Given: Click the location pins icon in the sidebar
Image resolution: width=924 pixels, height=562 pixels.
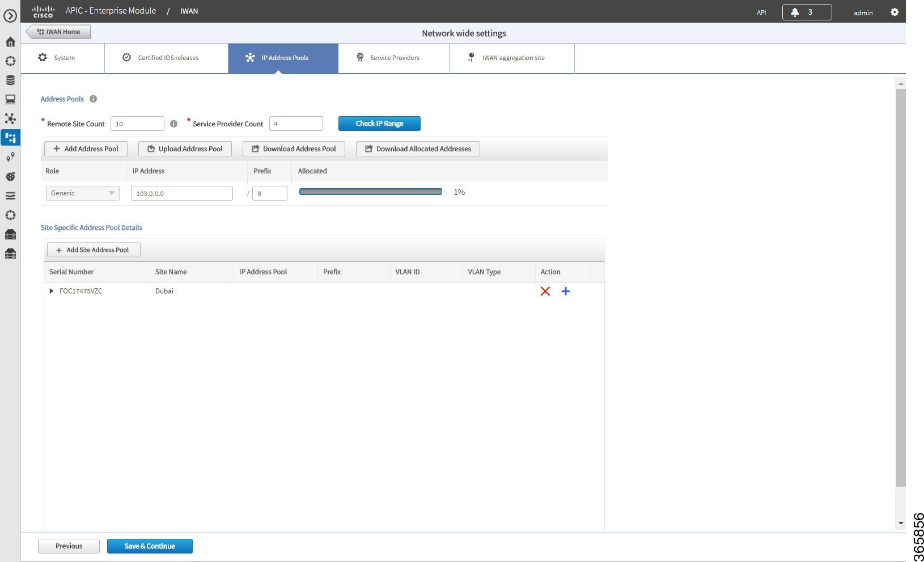Looking at the screenshot, I should click(10, 157).
